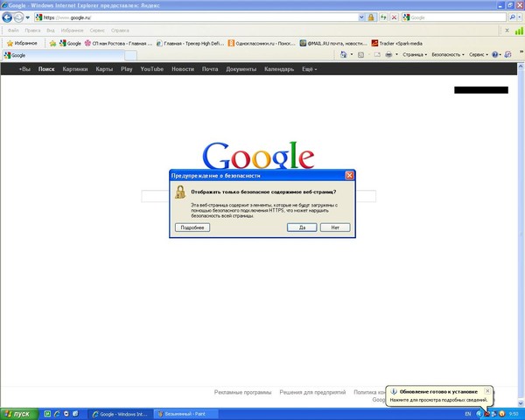Click Новости in Google navigation bar
The width and height of the screenshot is (525, 420).
point(183,69)
